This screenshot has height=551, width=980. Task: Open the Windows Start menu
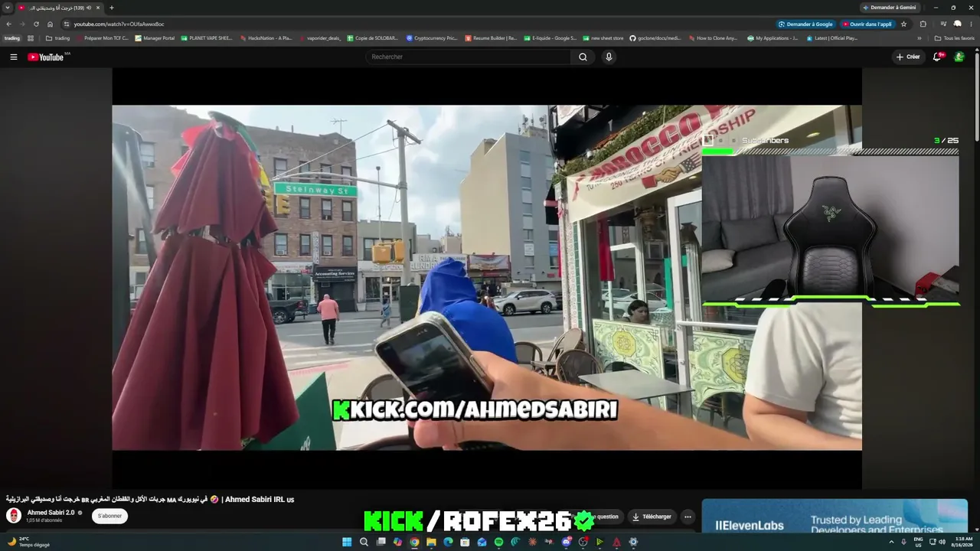(x=347, y=542)
